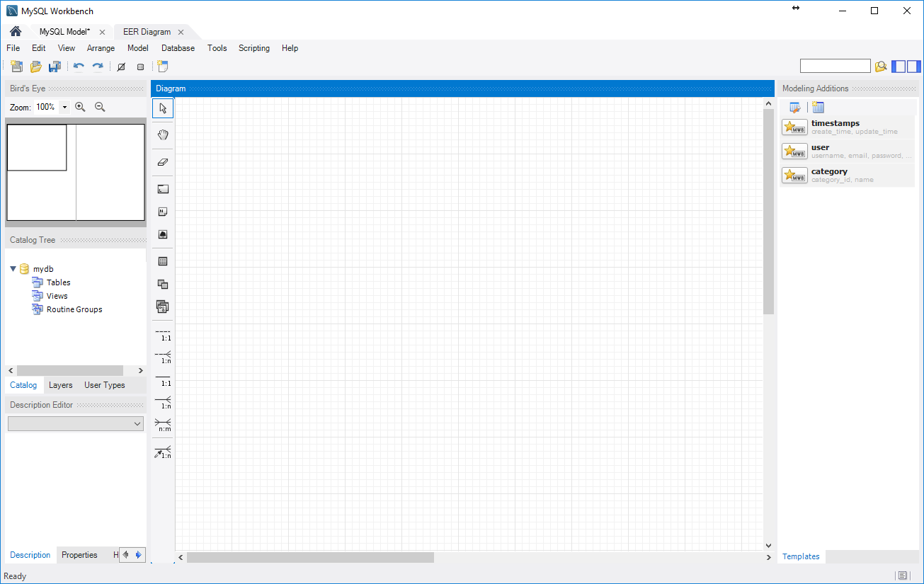Switch to the Layers tab

[61, 385]
